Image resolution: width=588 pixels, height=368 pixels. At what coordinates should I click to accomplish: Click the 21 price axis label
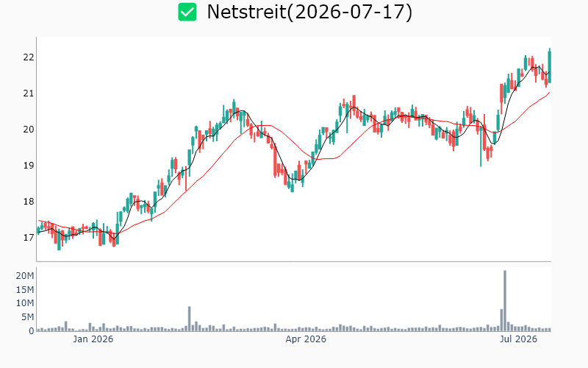[29, 93]
